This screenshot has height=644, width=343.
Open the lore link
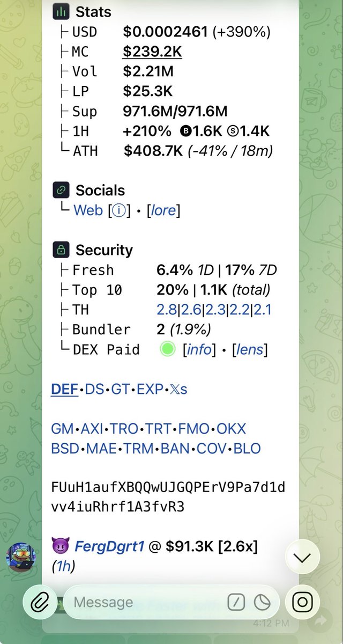(x=163, y=210)
